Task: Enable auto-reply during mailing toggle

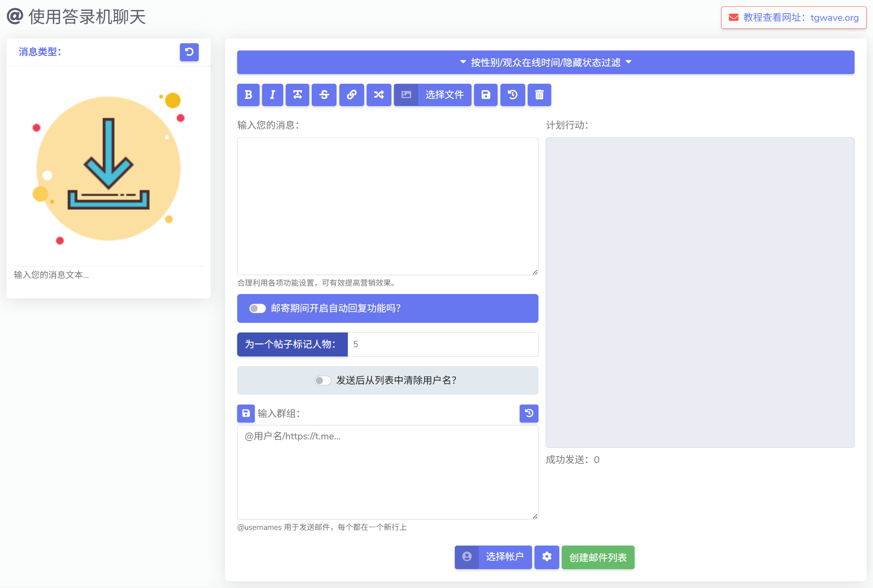Action: pos(257,308)
